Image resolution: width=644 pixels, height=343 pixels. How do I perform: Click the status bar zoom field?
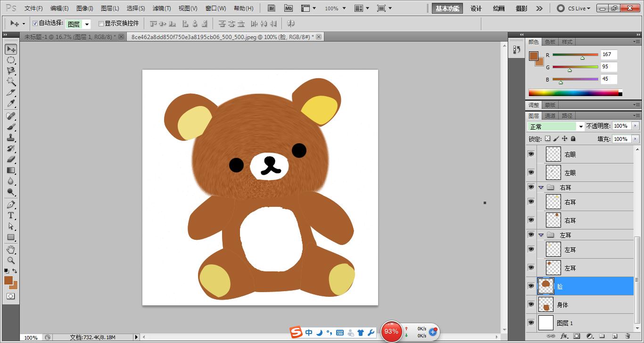(31, 337)
